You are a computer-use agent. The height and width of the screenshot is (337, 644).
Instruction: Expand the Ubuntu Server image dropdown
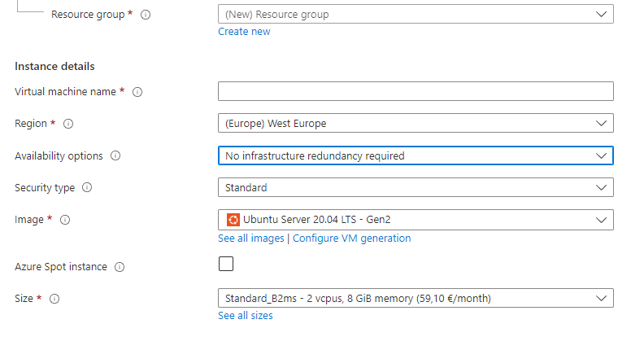pos(415,220)
